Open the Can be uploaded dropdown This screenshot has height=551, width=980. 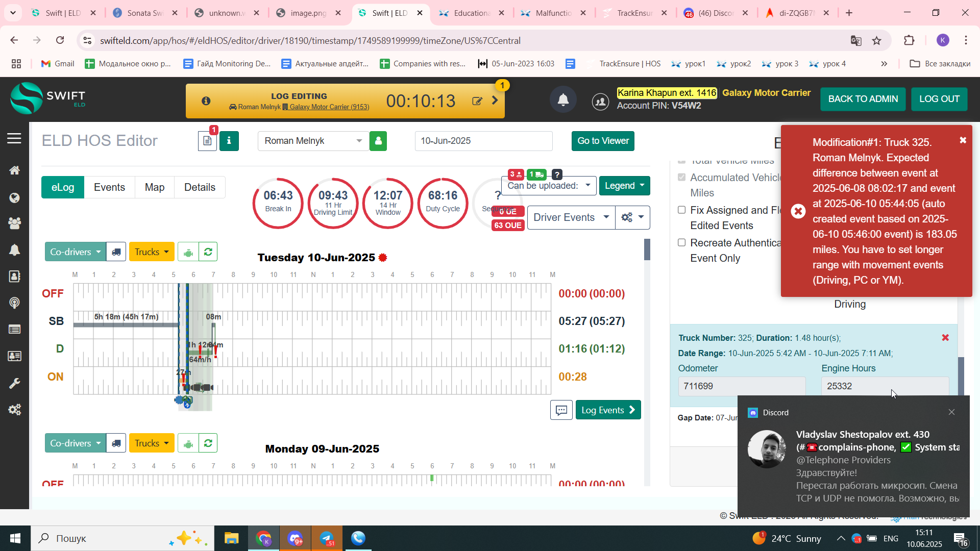tap(549, 186)
